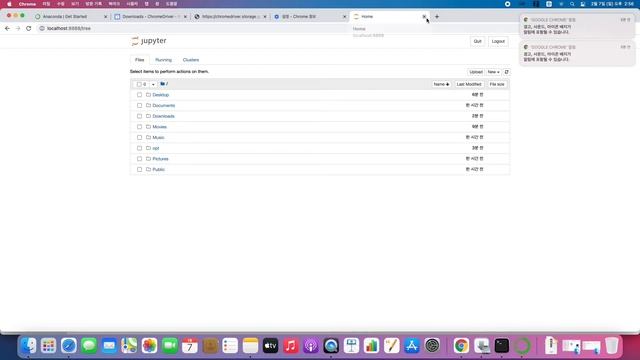The height and width of the screenshot is (360, 640).
Task: Check the Downloads folder checkbox
Action: (x=140, y=116)
